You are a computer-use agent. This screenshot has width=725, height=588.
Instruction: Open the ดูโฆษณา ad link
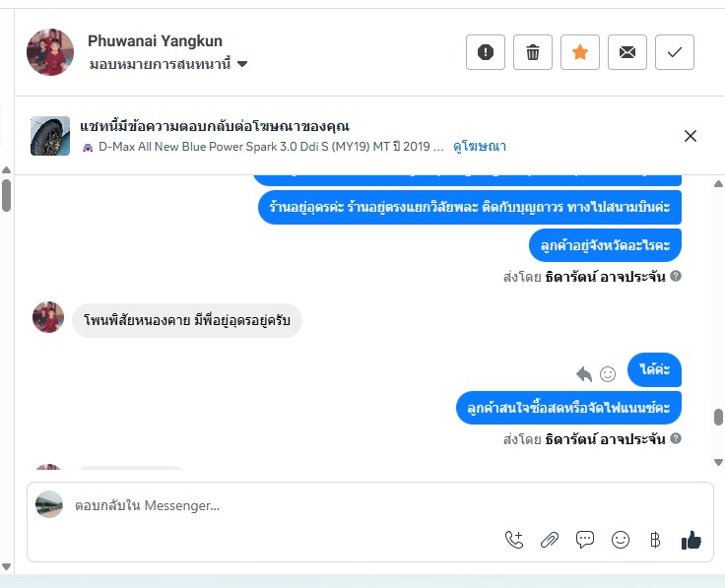pos(480,147)
